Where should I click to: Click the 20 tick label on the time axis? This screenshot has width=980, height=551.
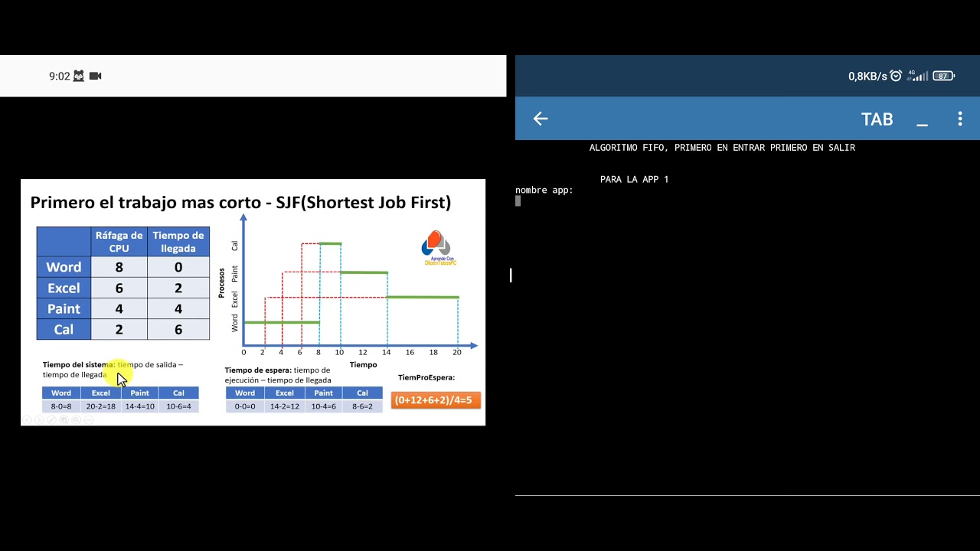click(457, 352)
